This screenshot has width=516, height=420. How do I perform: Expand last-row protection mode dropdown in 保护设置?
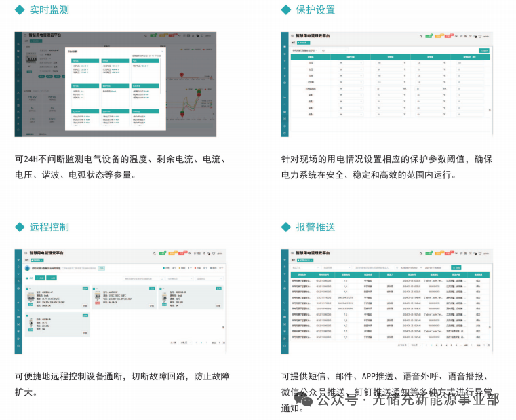pyautogui.click(x=351, y=113)
